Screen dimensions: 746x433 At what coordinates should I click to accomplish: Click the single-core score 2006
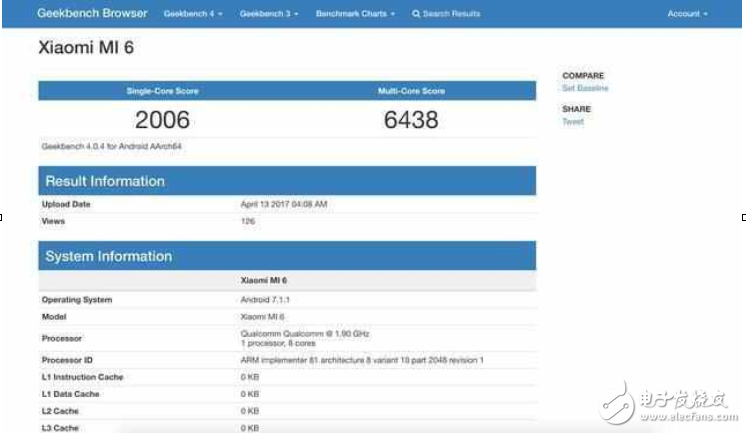pyautogui.click(x=162, y=120)
